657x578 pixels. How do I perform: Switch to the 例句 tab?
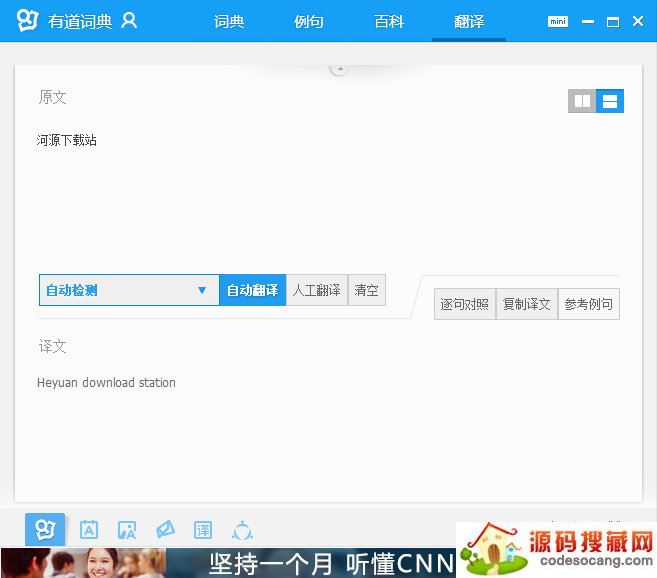309,21
